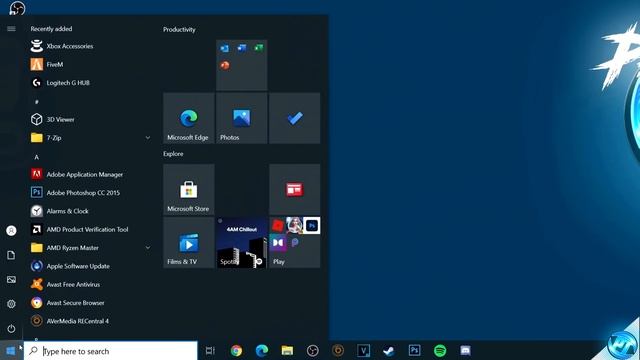Open the user account icon in Start sidebar
This screenshot has width=640, height=360.
pos(11,231)
